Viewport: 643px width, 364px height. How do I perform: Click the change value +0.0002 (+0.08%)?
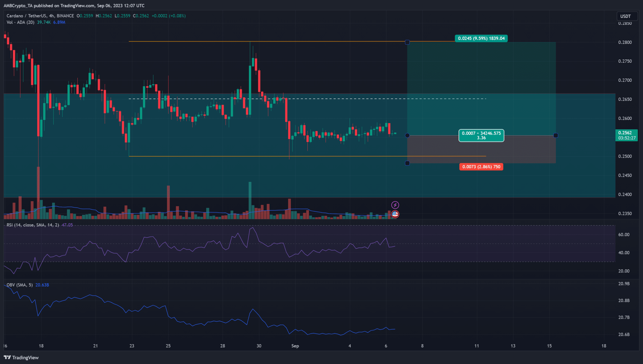(169, 16)
